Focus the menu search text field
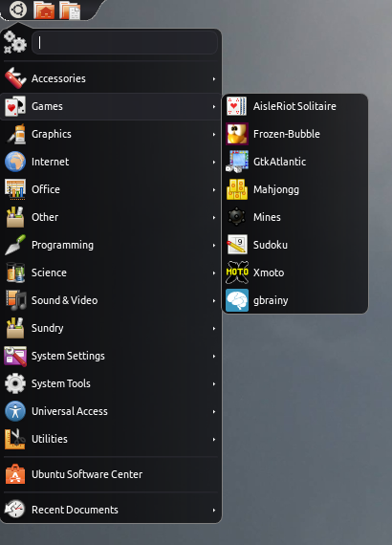Viewport: 392px width, 545px height. 124,43
